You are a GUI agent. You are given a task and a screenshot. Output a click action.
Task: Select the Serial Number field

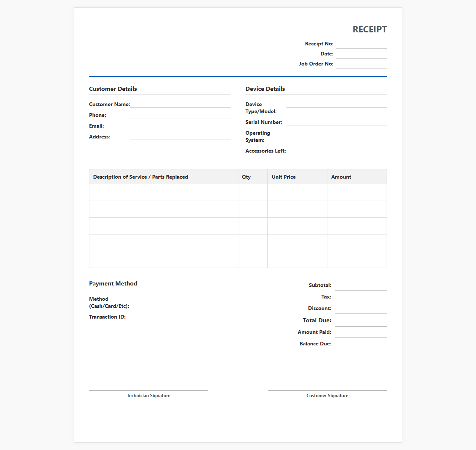pyautogui.click(x=337, y=122)
